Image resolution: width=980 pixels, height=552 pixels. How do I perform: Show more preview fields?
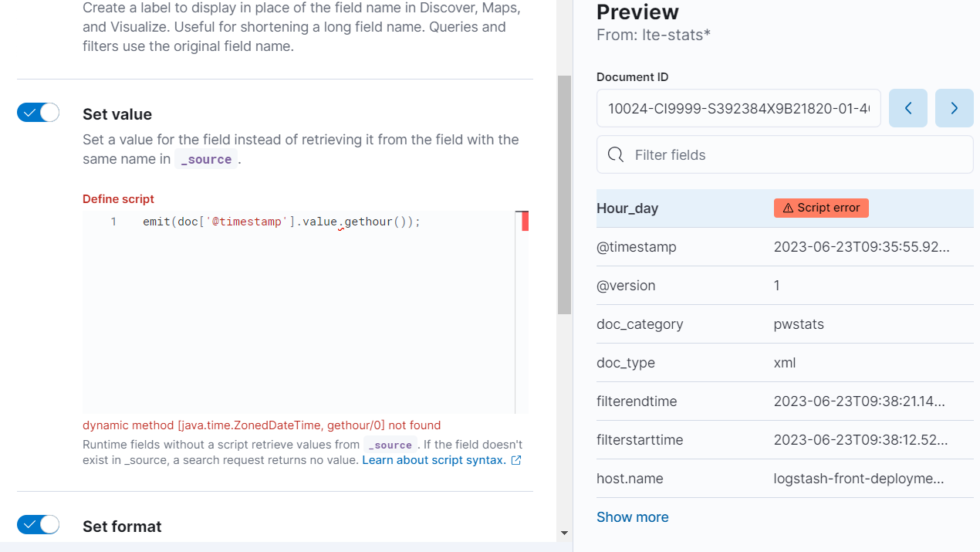632,517
